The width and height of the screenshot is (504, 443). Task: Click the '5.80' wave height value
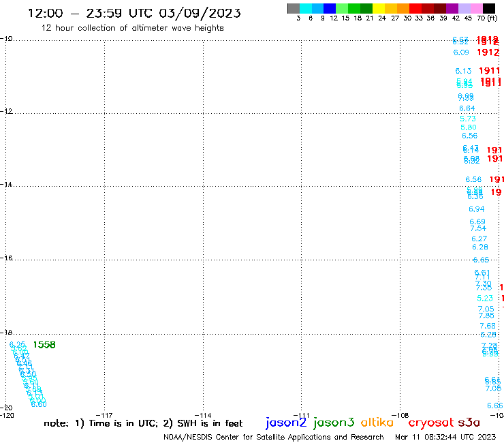coord(469,127)
